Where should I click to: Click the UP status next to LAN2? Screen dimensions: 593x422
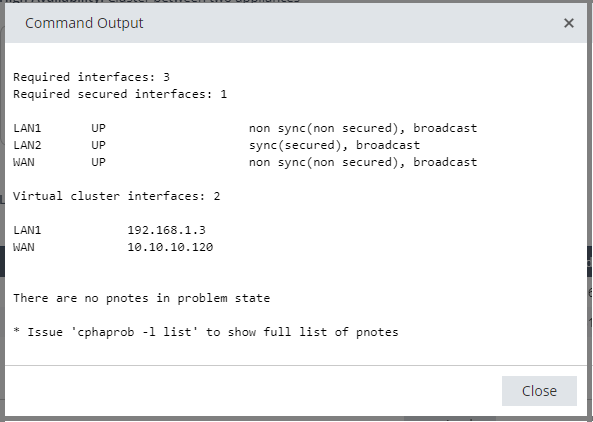click(x=98, y=145)
